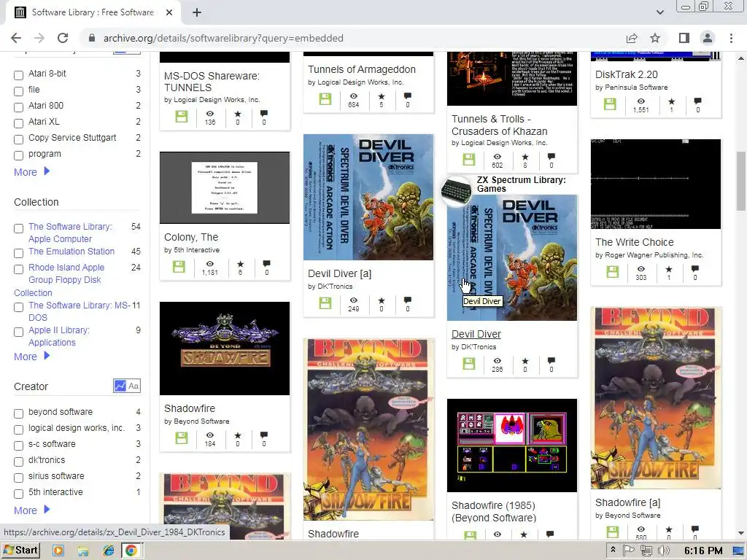Check the Atari 800 filter
Screen dimensions: 747x560
(18, 107)
